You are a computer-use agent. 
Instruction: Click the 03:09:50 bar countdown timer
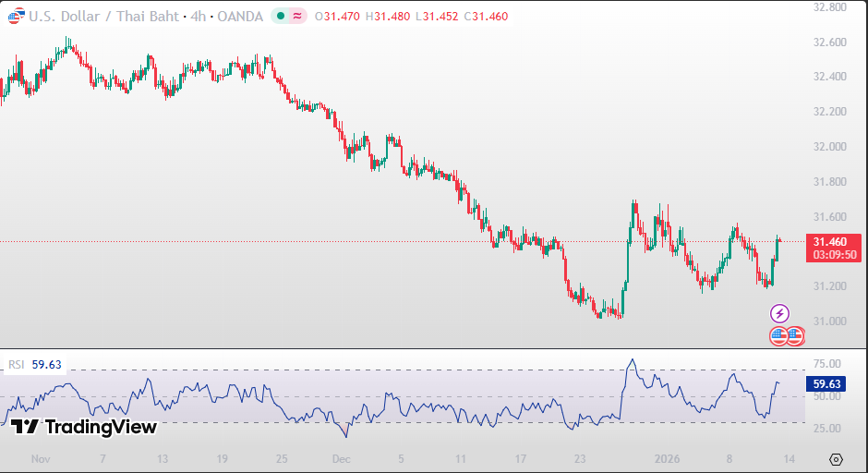point(832,255)
